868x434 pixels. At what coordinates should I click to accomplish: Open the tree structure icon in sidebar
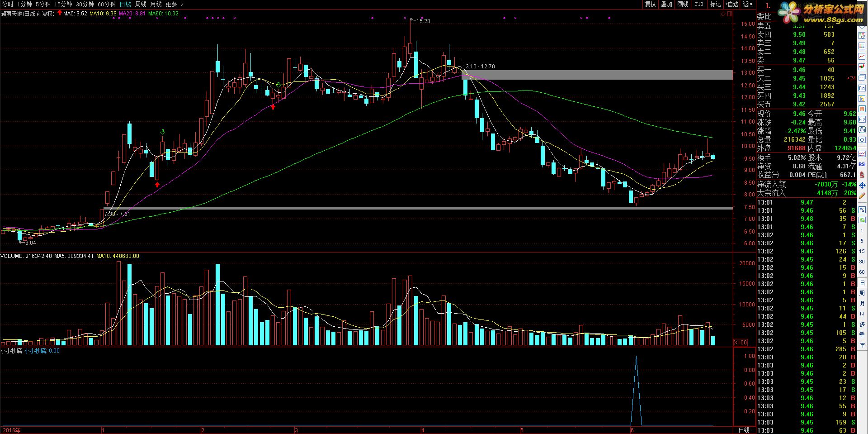862,98
